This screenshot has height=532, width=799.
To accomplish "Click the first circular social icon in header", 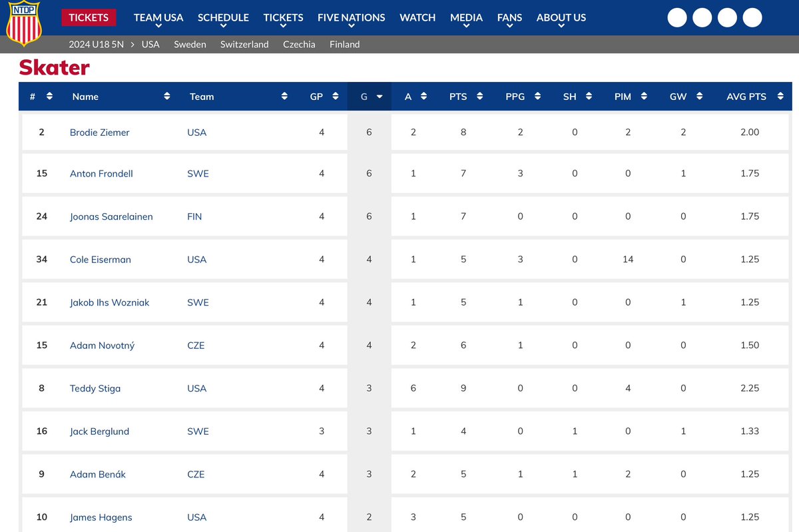I will (x=676, y=17).
